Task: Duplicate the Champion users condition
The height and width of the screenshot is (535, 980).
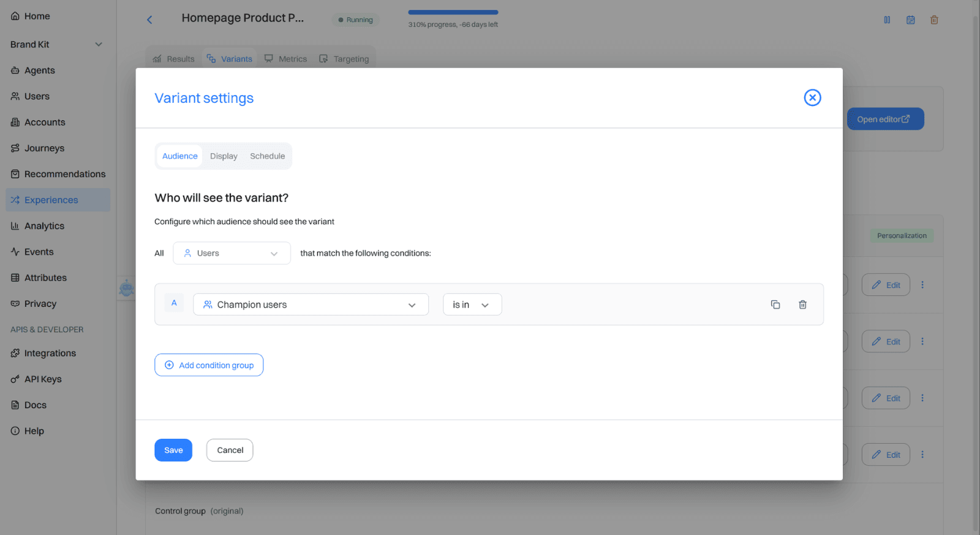Action: click(775, 305)
